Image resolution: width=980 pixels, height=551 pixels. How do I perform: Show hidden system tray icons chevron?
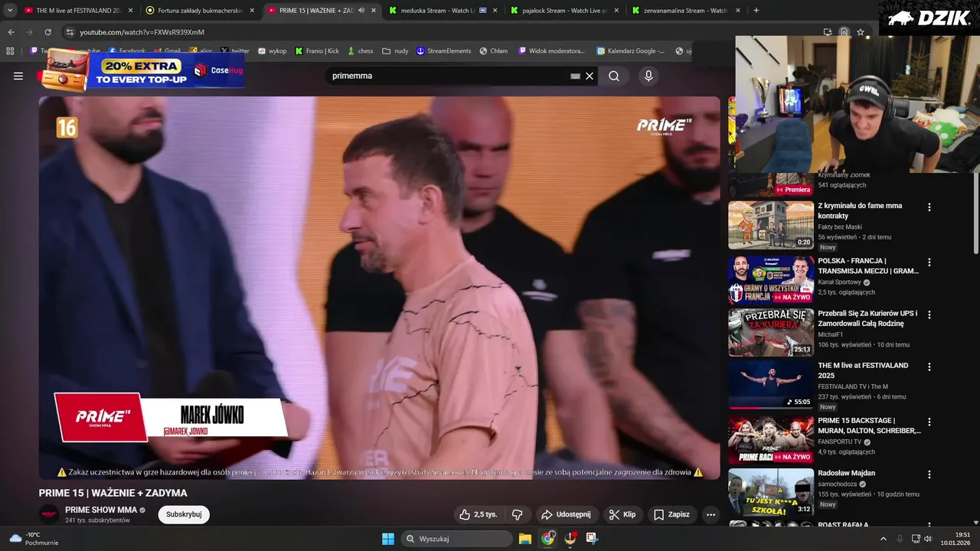click(883, 539)
